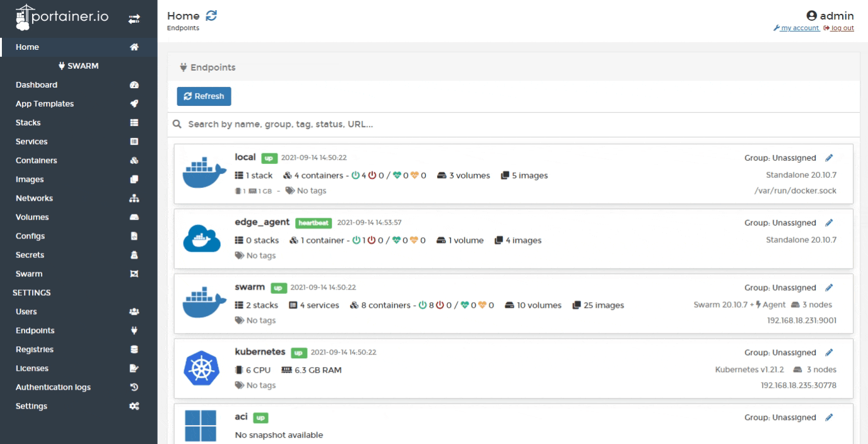The height and width of the screenshot is (444, 868).
Task: Click the pencil edit icon for swarm endpoint
Action: pyautogui.click(x=829, y=288)
